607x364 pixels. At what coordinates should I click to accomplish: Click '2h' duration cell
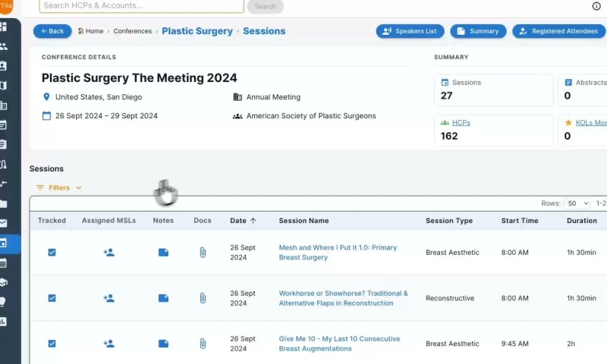click(x=571, y=344)
